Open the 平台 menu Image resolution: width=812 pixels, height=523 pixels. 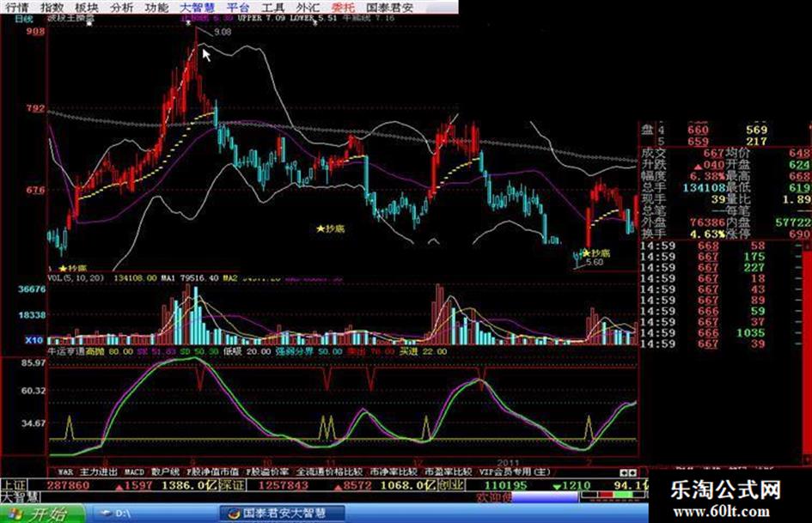(238, 7)
